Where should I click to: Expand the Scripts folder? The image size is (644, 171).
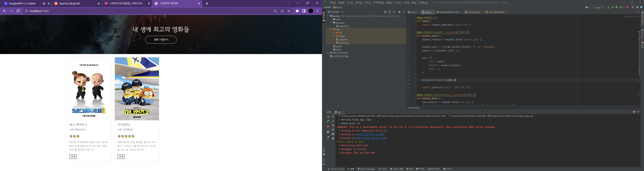coord(334,36)
